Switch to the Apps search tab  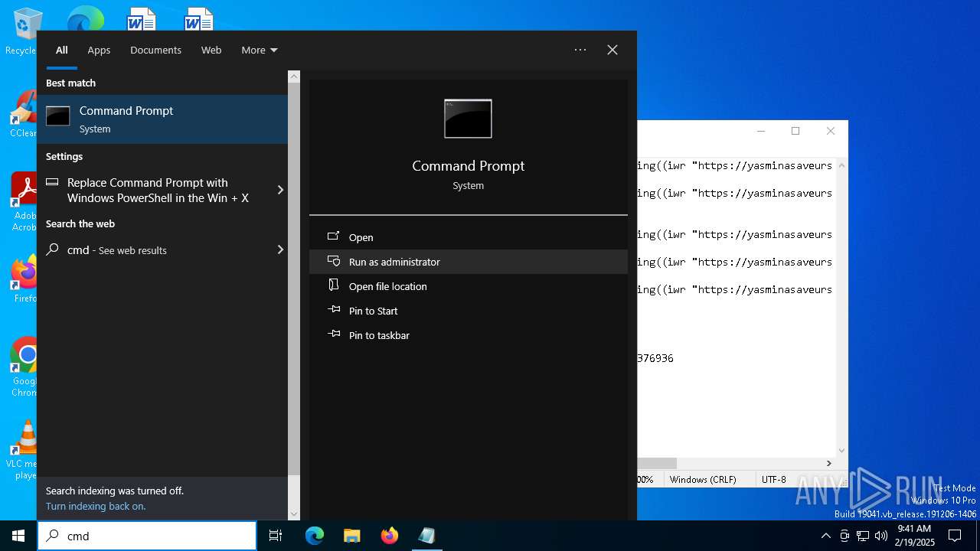coord(99,50)
